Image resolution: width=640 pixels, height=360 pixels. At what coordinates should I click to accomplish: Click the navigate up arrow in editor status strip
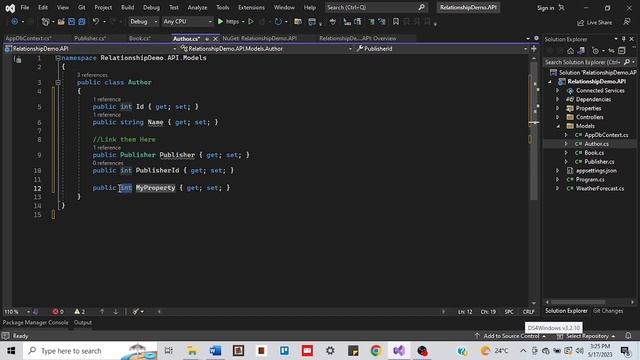102,311
